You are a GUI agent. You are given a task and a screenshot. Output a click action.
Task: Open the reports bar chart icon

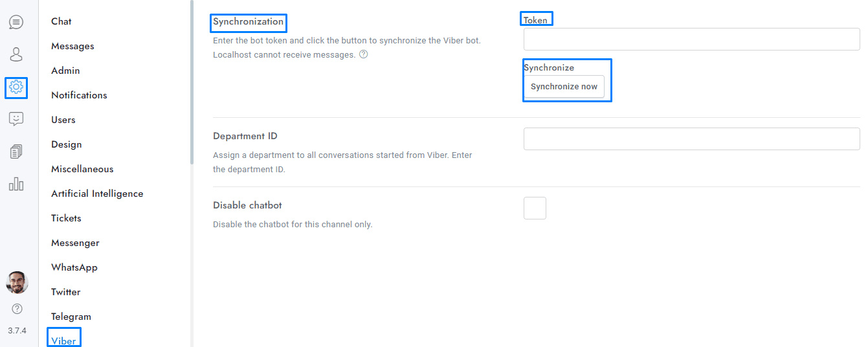pos(16,184)
